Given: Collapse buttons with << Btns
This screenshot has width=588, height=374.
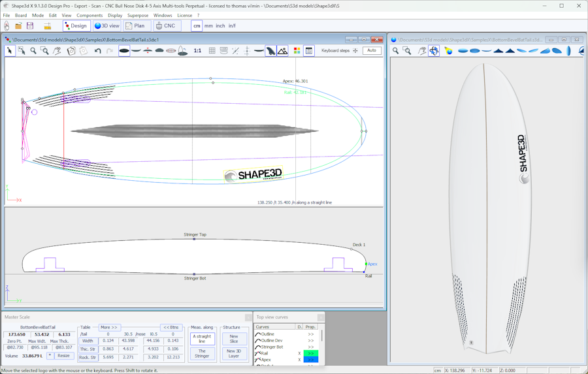Looking at the screenshot, I should coord(171,328).
